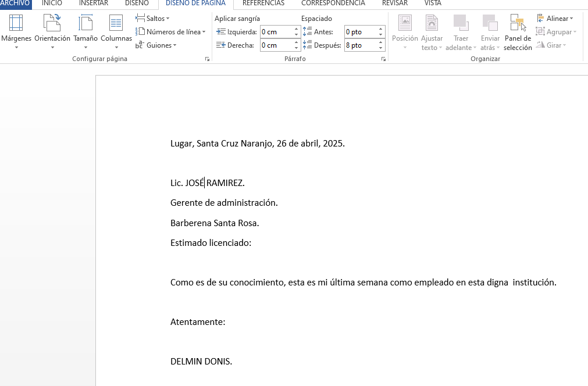
Task: Launch the Párrafo settings dialog
Action: 383,59
